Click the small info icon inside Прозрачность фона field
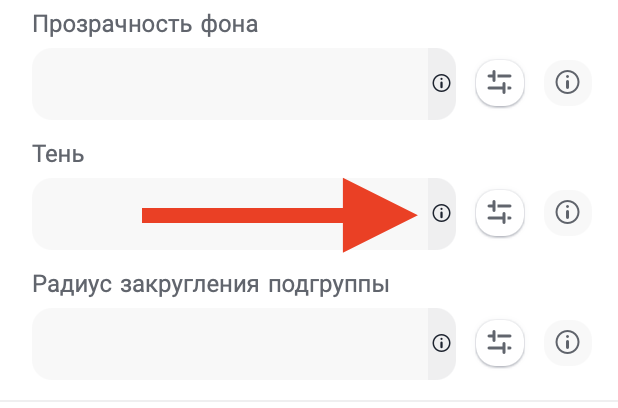This screenshot has height=408, width=618. [x=441, y=84]
